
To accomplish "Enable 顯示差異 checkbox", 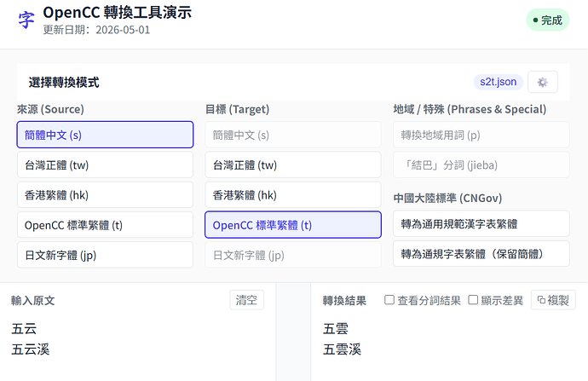I will [473, 300].
